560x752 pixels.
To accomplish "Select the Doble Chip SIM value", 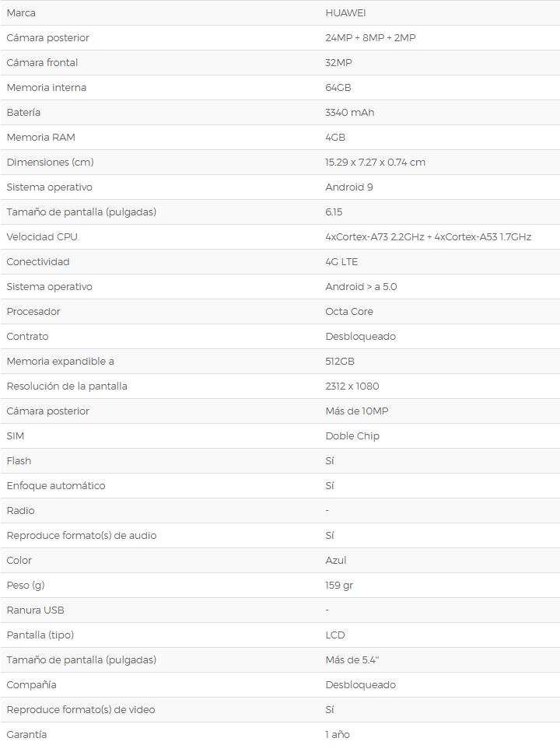I will click(352, 436).
